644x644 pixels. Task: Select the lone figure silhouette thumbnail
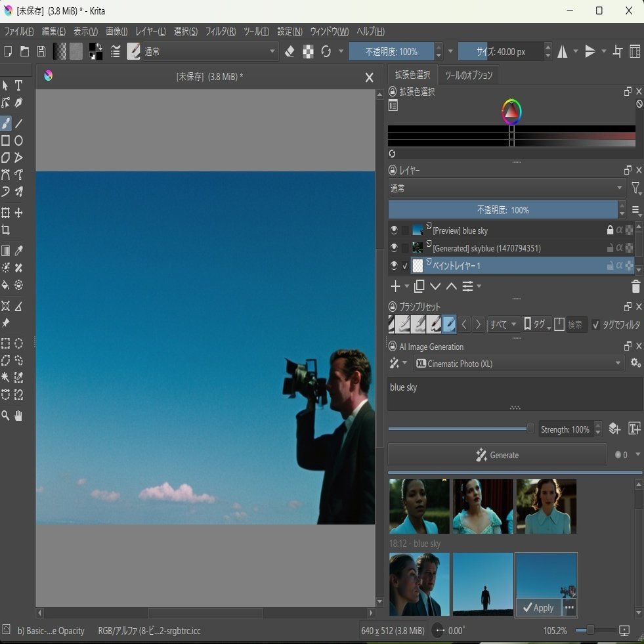(x=483, y=584)
